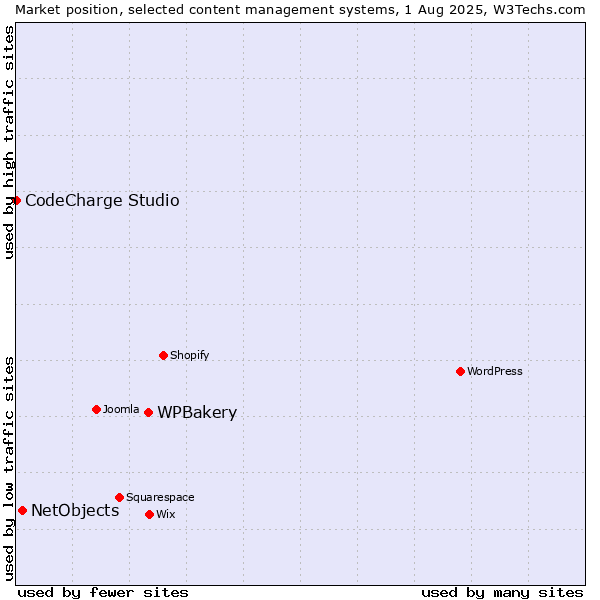Click the WPBakery red data point
The image size is (600, 600).
pos(148,412)
